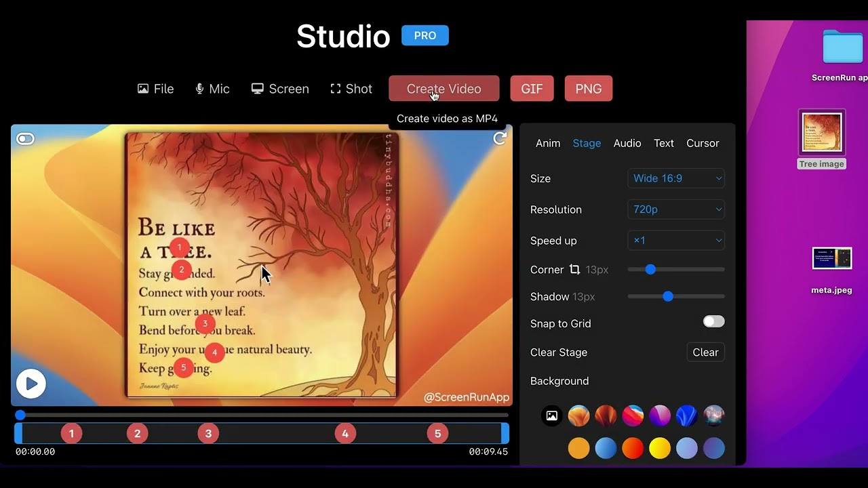
Task: Click the PRO badge beside Studio
Action: (425, 35)
